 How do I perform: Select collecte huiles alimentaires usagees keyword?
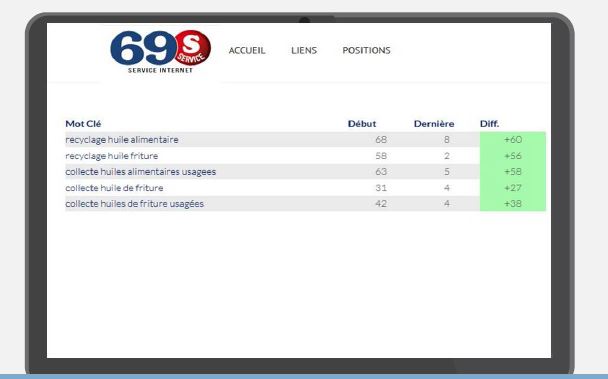coord(140,172)
